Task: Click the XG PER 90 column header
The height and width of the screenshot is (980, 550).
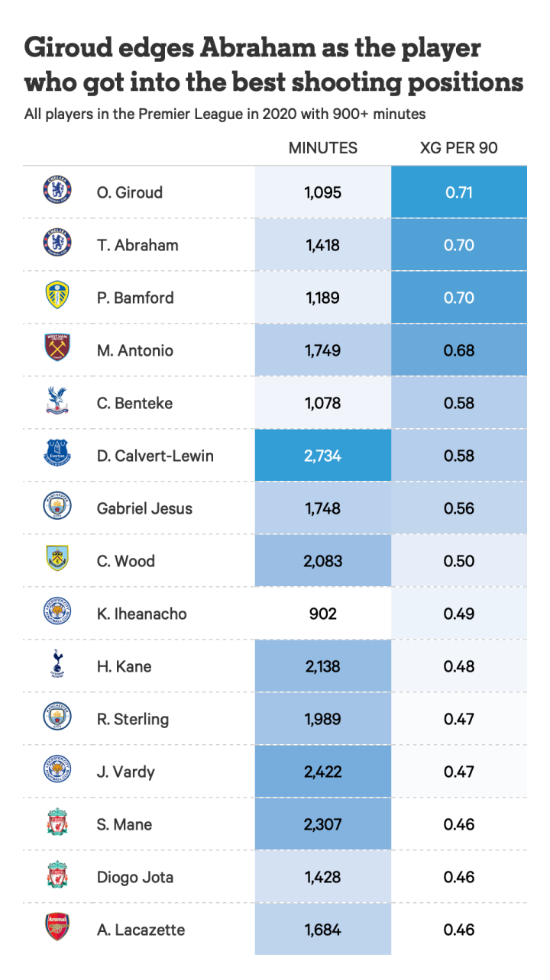Action: tap(458, 148)
